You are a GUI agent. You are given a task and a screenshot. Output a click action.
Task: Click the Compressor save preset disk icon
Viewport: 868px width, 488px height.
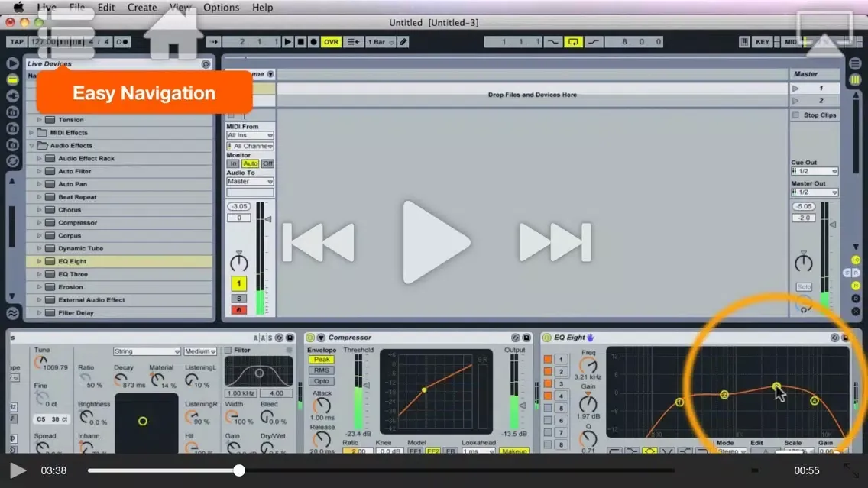pyautogui.click(x=526, y=338)
